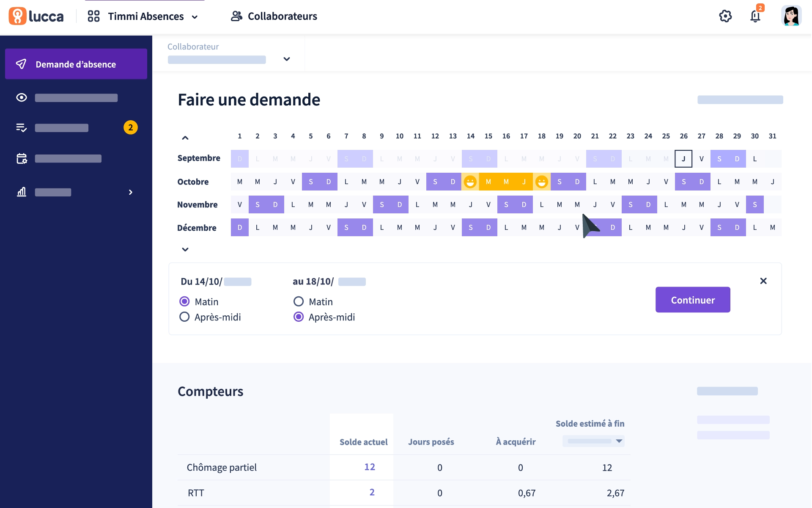Open the reports chart icon in the sidebar
Screen dimensions: 812x508
tap(22, 192)
